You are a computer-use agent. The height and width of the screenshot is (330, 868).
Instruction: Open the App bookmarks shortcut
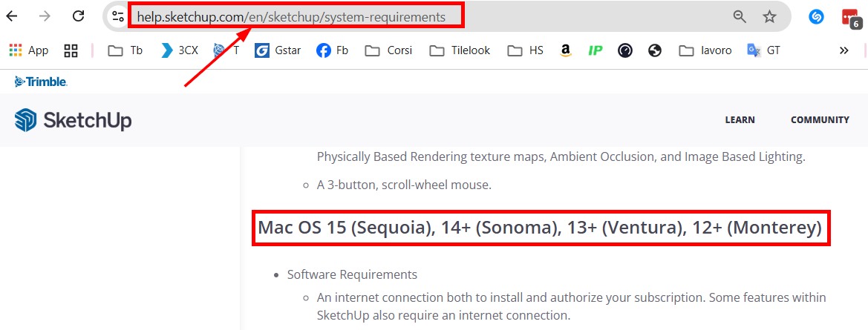(29, 51)
